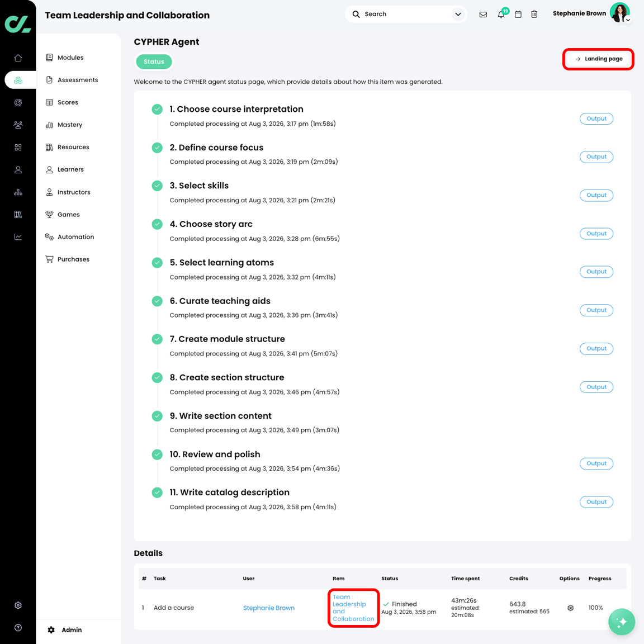Image resolution: width=644 pixels, height=644 pixels.
Task: Open Mastery in course sidebar
Action: 64,125
